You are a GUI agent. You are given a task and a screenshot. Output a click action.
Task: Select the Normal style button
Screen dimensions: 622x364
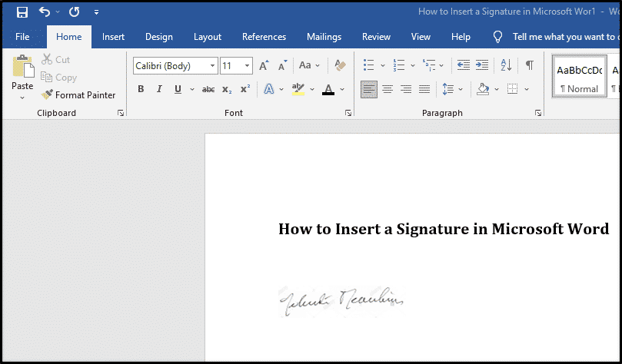(x=578, y=78)
